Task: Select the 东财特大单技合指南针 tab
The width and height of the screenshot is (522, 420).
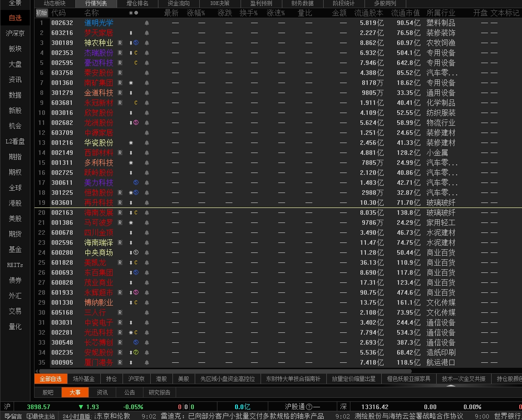Action: [x=293, y=379]
